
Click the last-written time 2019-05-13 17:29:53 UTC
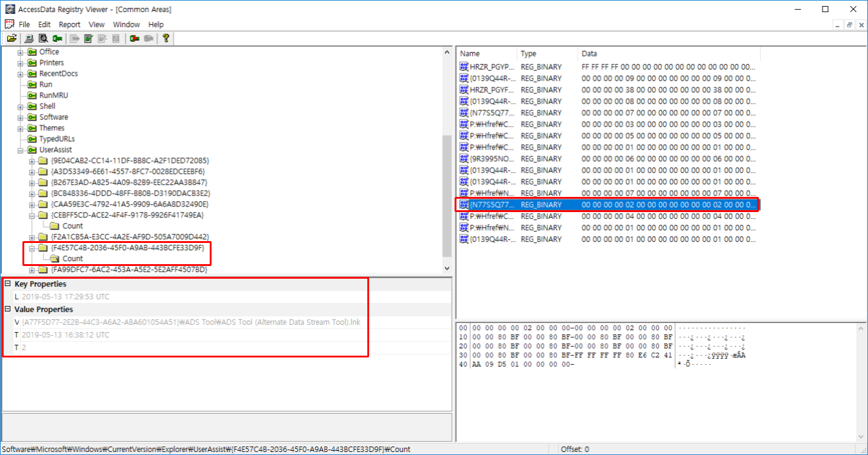coord(65,297)
